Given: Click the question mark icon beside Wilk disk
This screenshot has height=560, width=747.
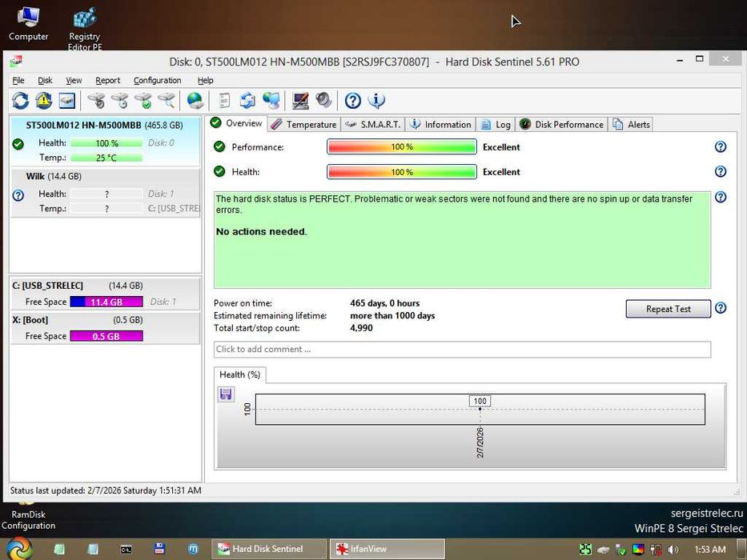Looking at the screenshot, I should [18, 195].
